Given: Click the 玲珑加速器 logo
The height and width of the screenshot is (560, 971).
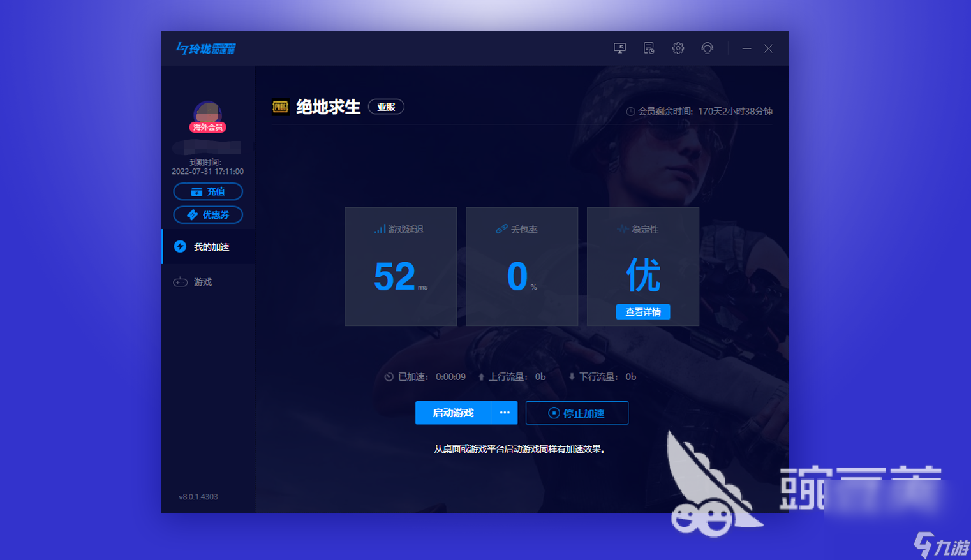Looking at the screenshot, I should 206,48.
